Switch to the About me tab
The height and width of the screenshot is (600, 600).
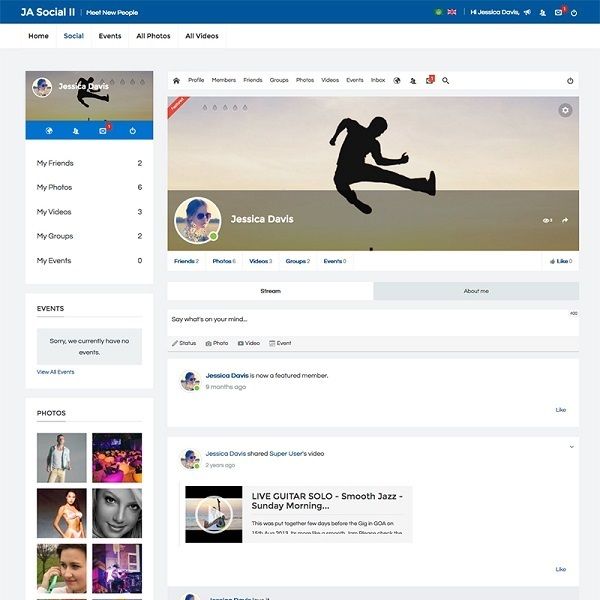tap(476, 291)
